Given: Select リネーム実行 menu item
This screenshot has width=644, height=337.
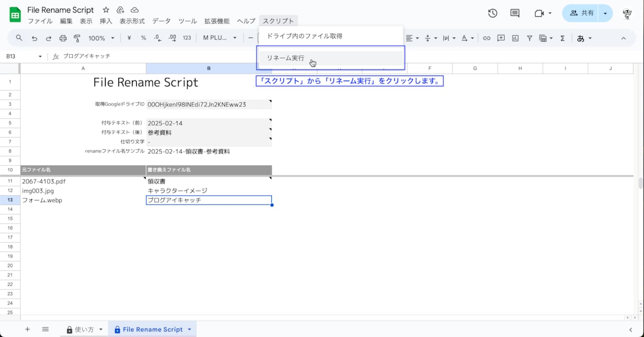Looking at the screenshot, I should click(x=331, y=58).
